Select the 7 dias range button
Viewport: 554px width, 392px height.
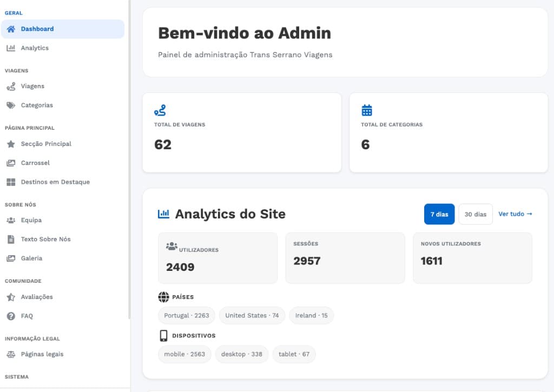click(x=439, y=214)
